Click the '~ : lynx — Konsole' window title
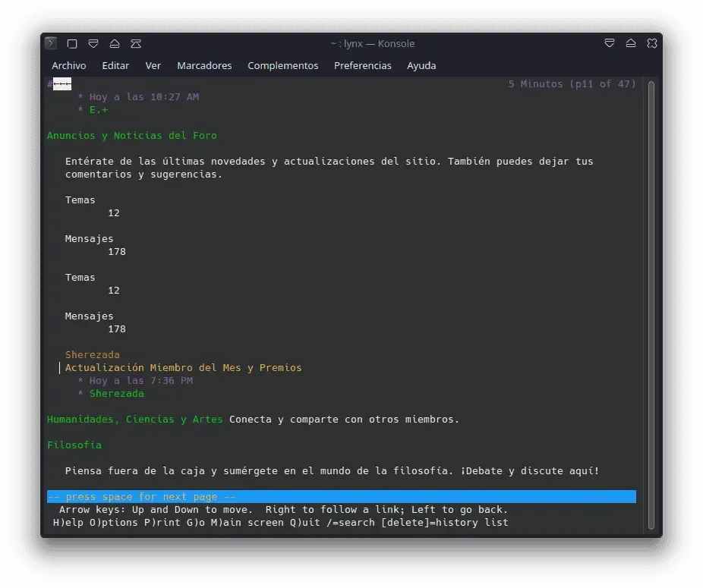Screen dimensions: 703x588 (373, 43)
